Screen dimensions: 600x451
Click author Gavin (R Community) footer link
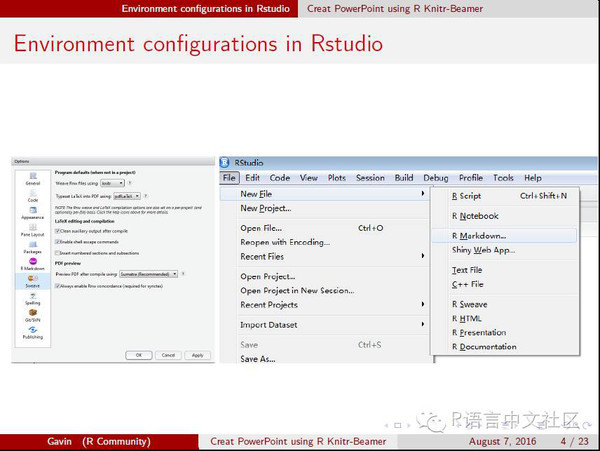click(99, 441)
